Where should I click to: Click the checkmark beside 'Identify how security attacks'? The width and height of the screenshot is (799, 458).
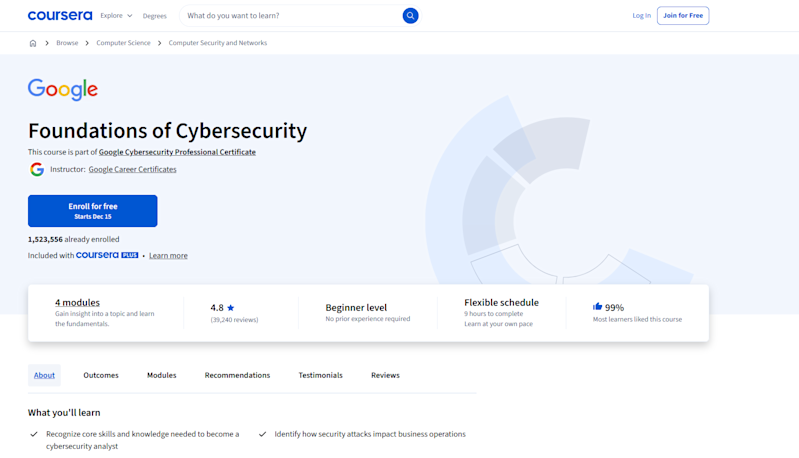[262, 435]
